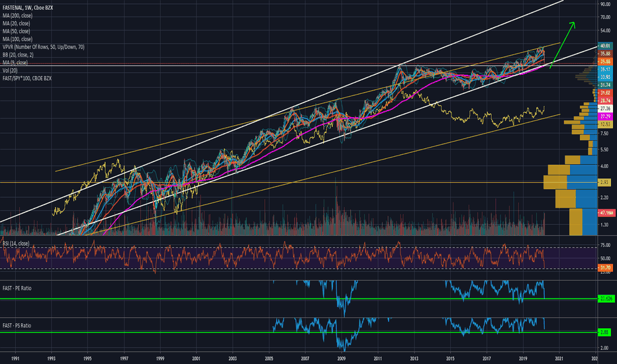Viewport: 617px width, 364px height.
Task: Click the white 27.36 price tag
Action: coord(605,109)
